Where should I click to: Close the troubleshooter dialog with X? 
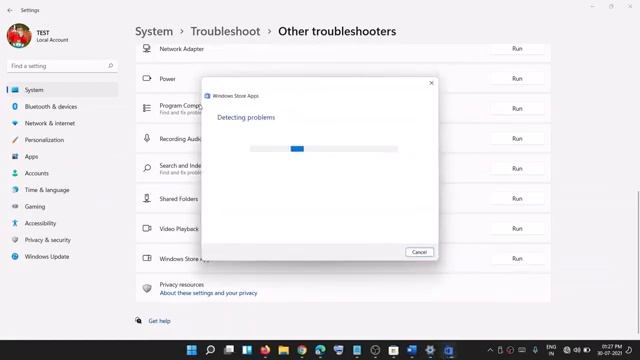[x=431, y=83]
